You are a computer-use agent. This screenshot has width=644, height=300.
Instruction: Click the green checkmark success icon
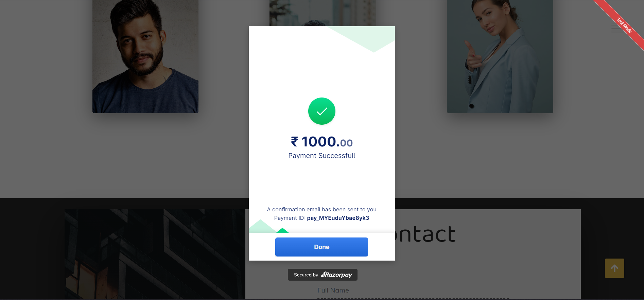[x=322, y=111]
